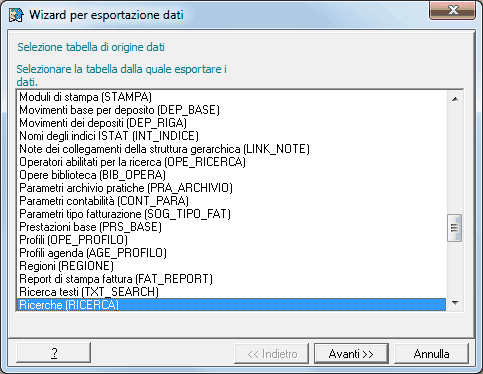Viewport: 483px width, 374px height.
Task: Select Parametri tipo fatturazione (SOG_TIPO_FAT)
Action: click(x=231, y=214)
